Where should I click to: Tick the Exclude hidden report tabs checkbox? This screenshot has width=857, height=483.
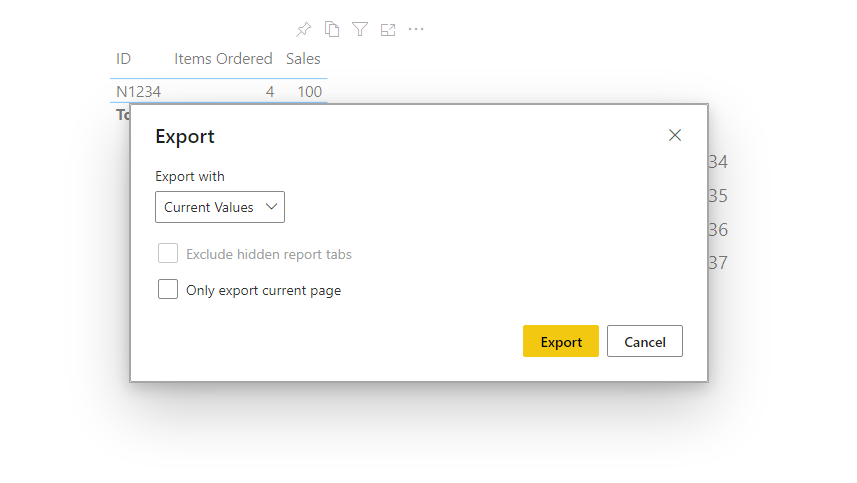pos(168,254)
